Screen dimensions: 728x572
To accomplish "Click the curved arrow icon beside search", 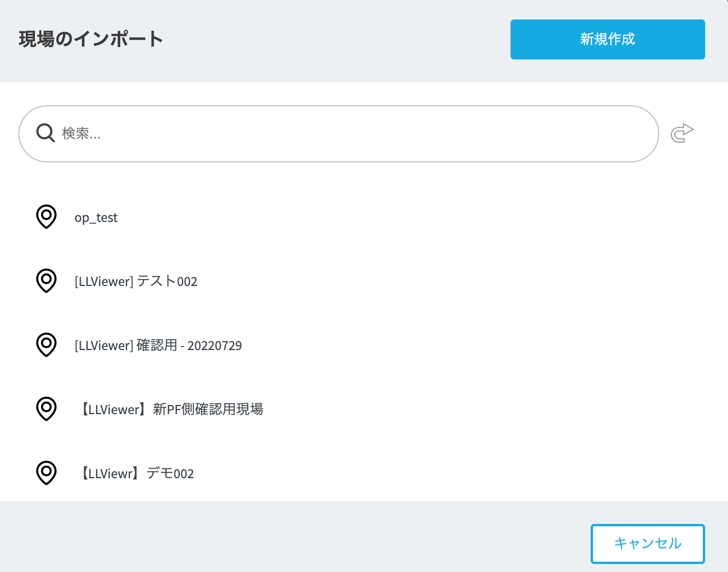I will [x=682, y=133].
